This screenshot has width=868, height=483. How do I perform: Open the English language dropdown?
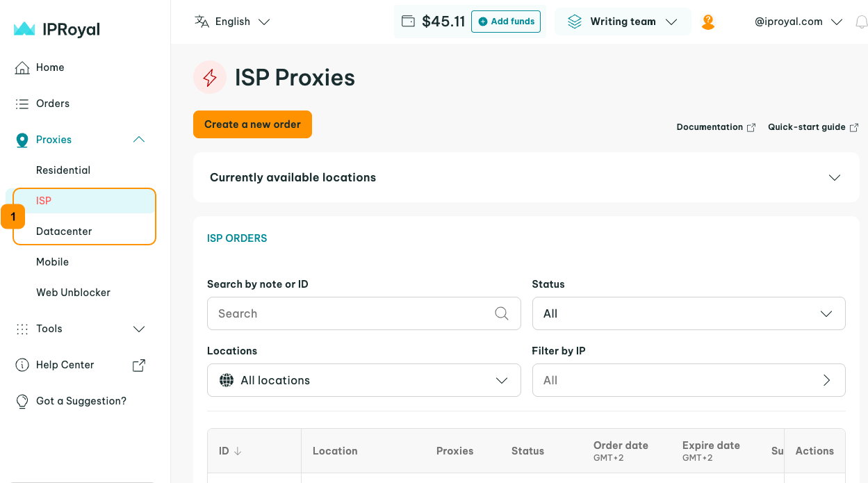tap(232, 22)
